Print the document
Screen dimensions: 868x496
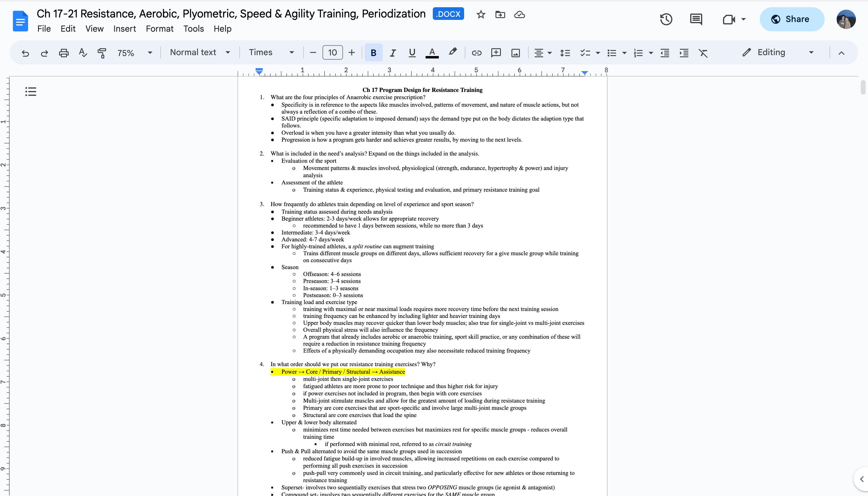(63, 52)
